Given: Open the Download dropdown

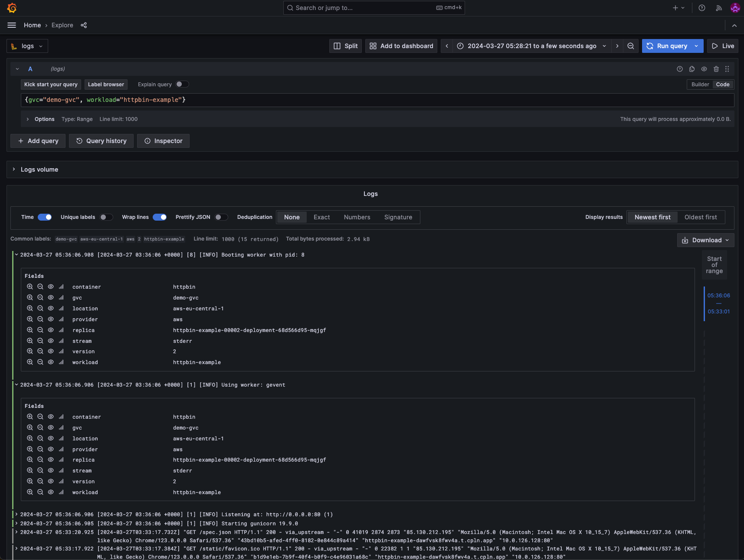Looking at the screenshot, I should 705,240.
